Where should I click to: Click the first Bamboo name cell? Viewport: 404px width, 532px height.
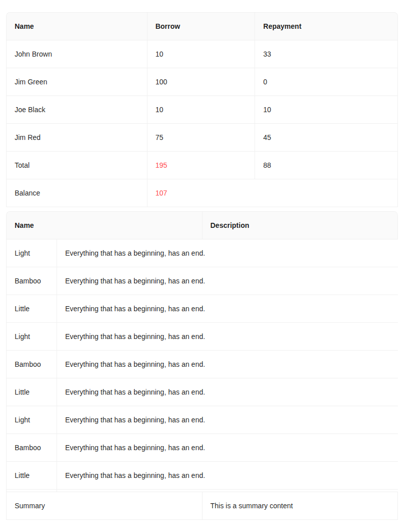28,281
